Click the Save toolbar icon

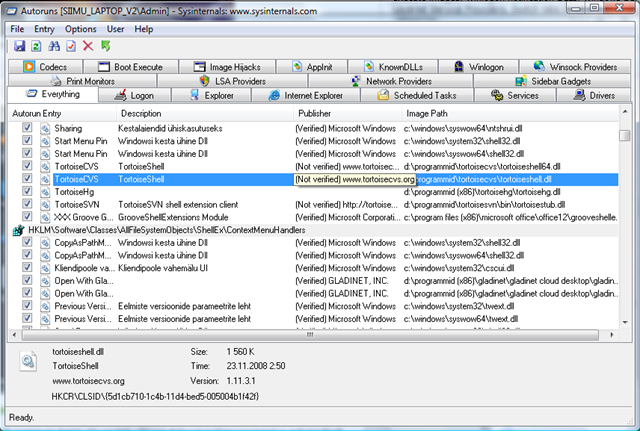(20, 46)
